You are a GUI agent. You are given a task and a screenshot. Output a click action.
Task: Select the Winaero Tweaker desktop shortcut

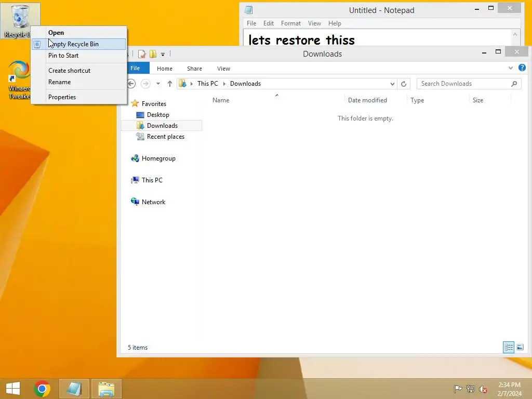tap(19, 79)
